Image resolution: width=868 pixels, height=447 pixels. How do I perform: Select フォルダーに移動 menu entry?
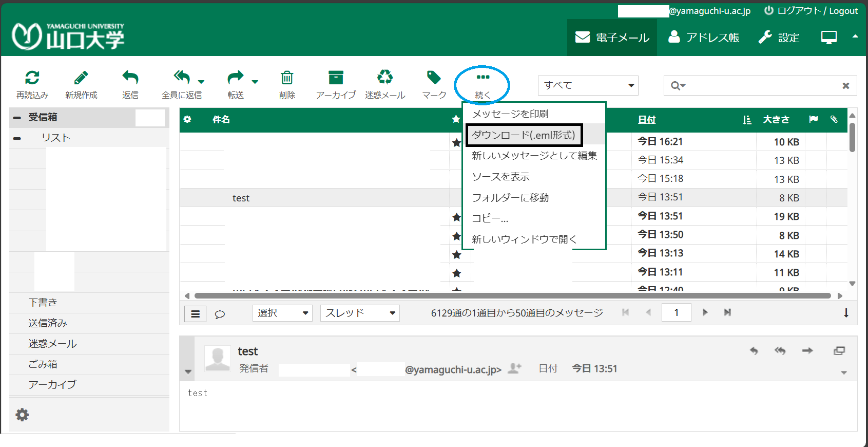tap(534, 197)
